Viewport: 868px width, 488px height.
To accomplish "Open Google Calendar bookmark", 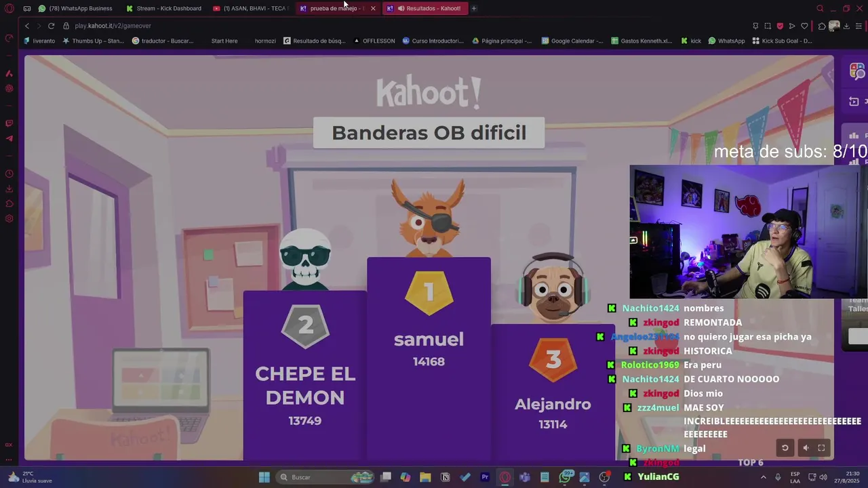I will click(572, 41).
